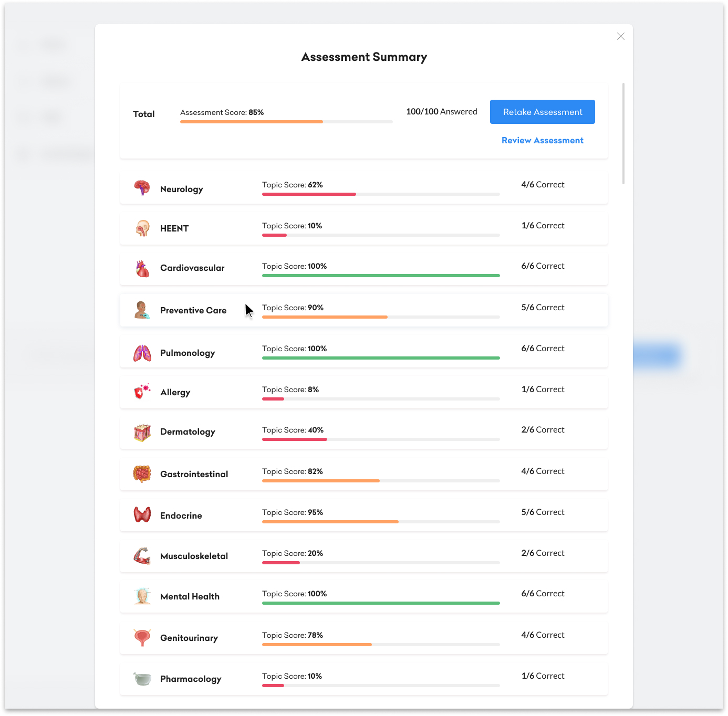The image size is (728, 716).
Task: Click the Genitourinary bladder icon
Action: pos(142,638)
